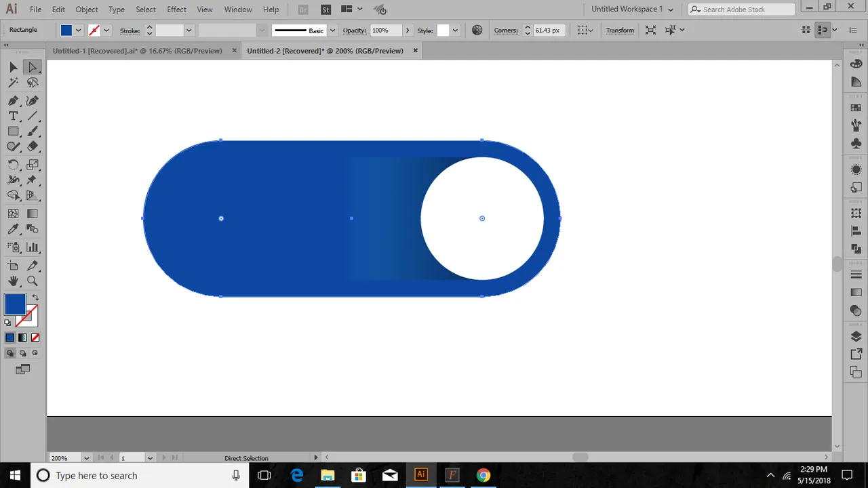Screen dimensions: 868x488
Task: Click the Transform link
Action: point(620,30)
